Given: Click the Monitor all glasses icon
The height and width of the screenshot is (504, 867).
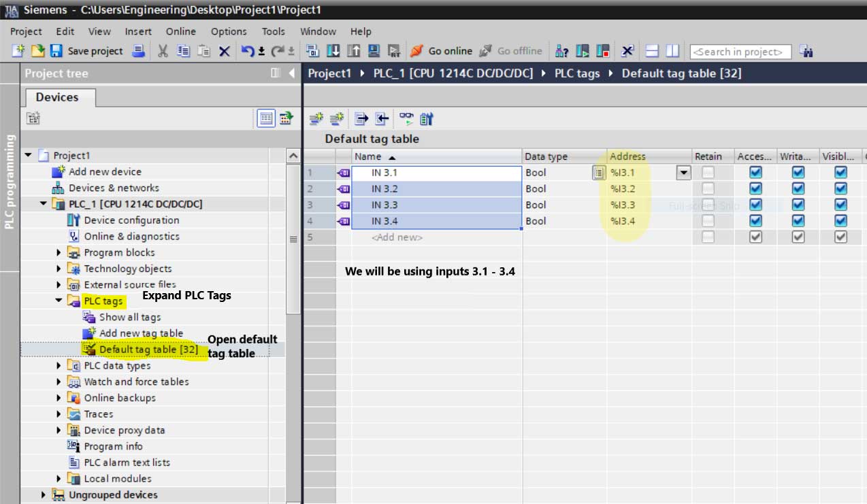Looking at the screenshot, I should tap(406, 119).
